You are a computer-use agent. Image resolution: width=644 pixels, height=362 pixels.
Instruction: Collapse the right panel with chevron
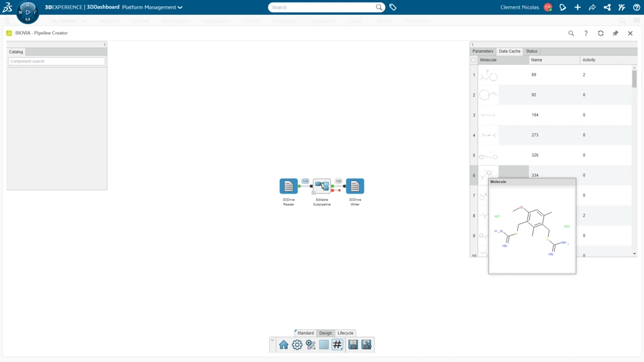tap(472, 44)
